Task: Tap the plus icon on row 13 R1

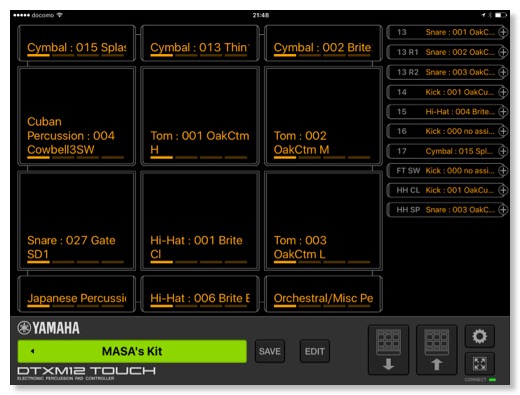Action: pyautogui.click(x=503, y=52)
